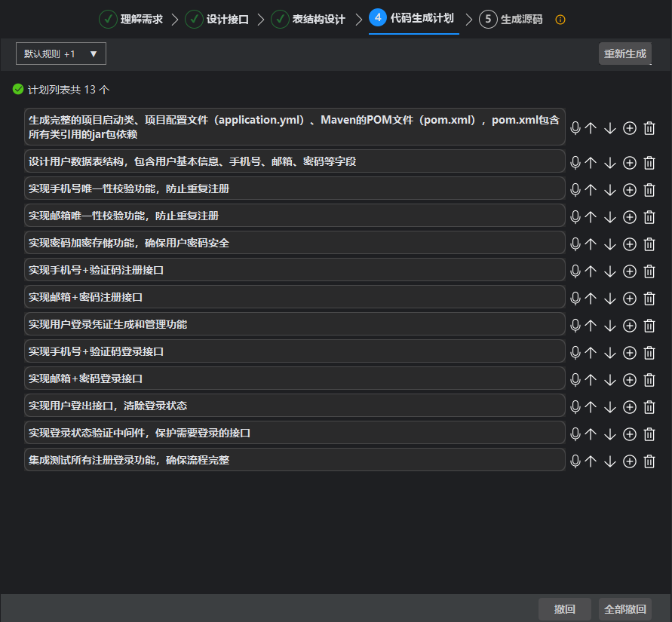Delete the '实现手机号唯一性校验功能' plan item
The height and width of the screenshot is (622, 672).
(649, 190)
